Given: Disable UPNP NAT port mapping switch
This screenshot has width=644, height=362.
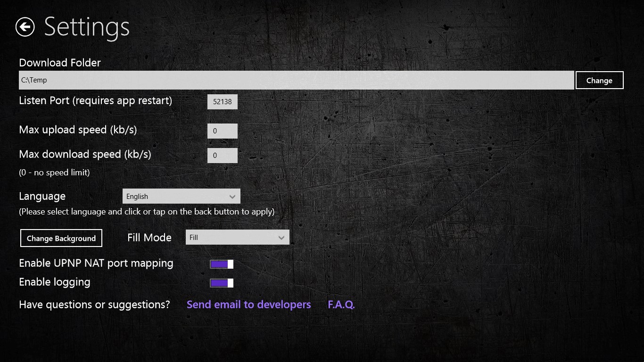Looking at the screenshot, I should pos(222,264).
